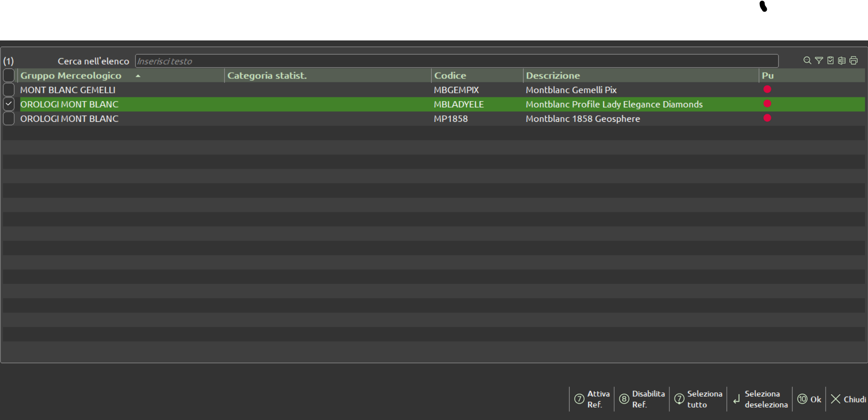Export list with the Excel icon
Image resolution: width=868 pixels, height=420 pixels.
point(842,61)
